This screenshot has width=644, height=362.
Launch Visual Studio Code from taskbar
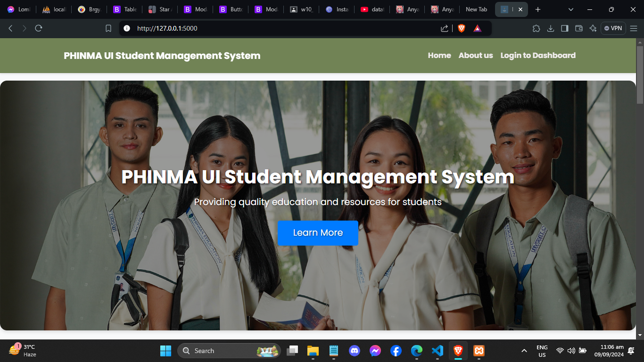pyautogui.click(x=437, y=351)
